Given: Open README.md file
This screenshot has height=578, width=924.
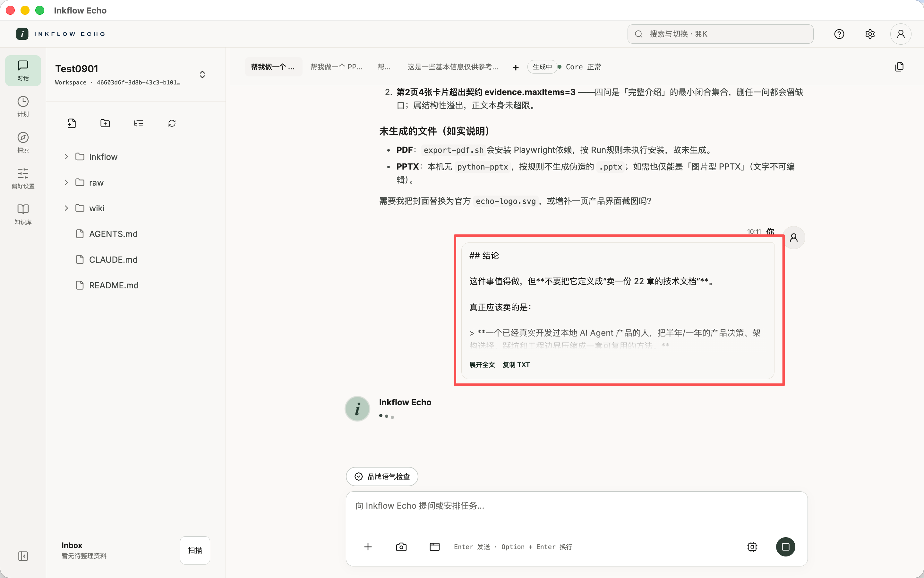Looking at the screenshot, I should pyautogui.click(x=107, y=285).
